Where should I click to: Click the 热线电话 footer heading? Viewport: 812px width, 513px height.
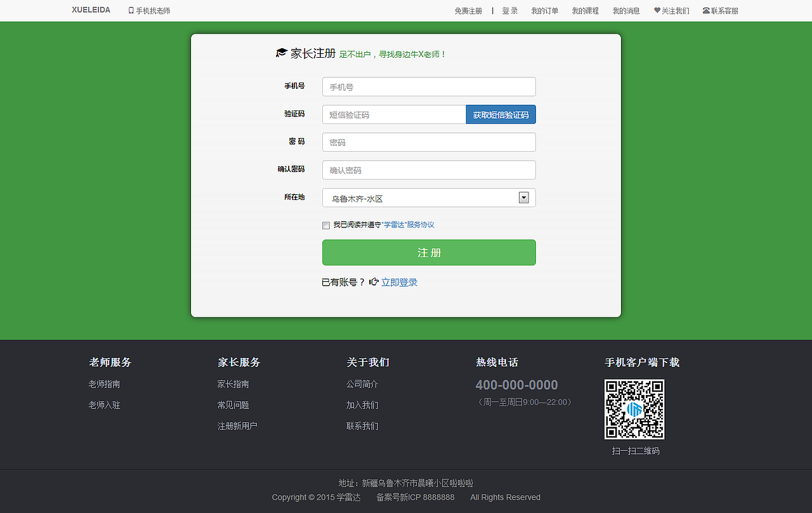tap(497, 363)
